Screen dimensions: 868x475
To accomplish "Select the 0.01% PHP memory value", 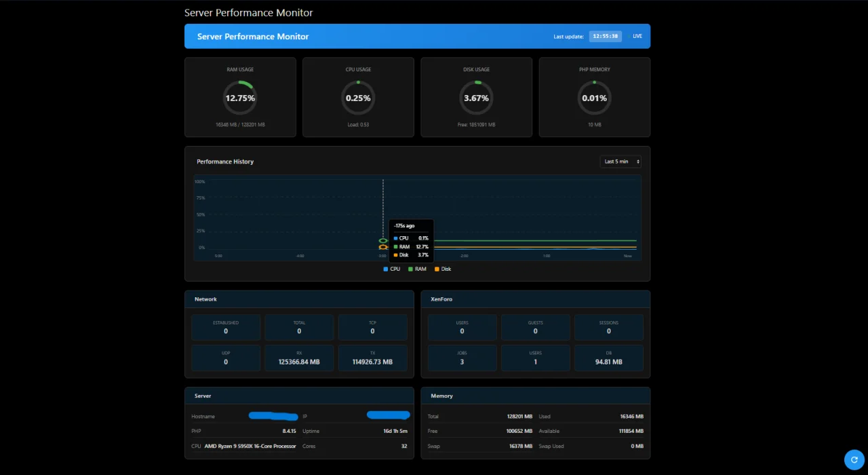I will click(x=594, y=98).
